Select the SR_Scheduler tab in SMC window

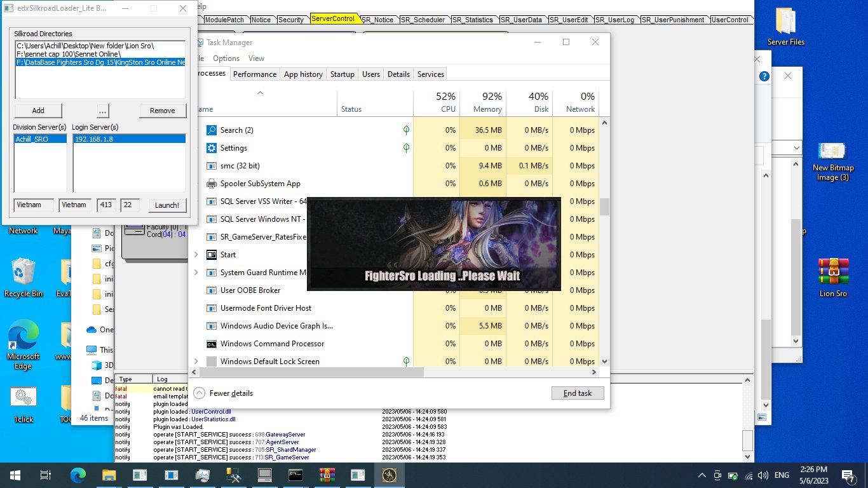[x=423, y=20]
